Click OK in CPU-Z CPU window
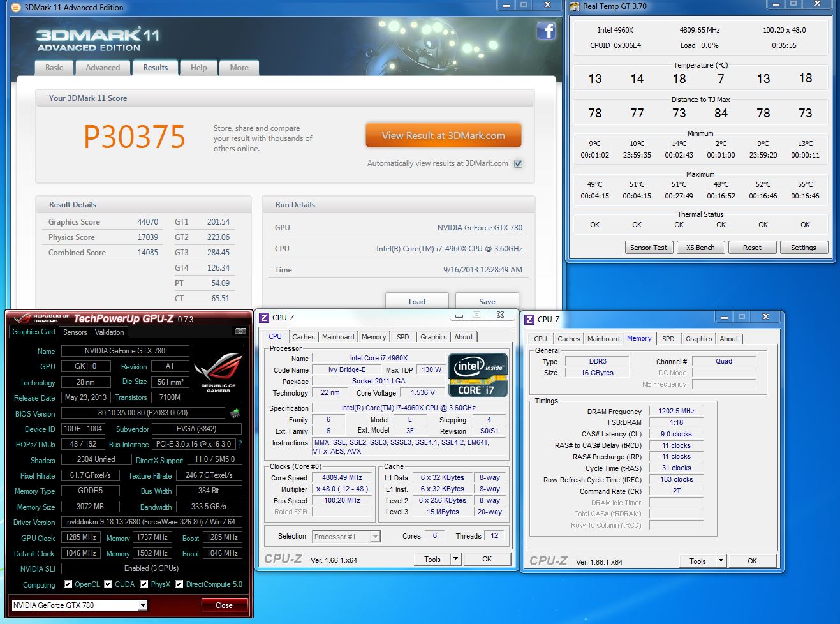 pyautogui.click(x=487, y=559)
